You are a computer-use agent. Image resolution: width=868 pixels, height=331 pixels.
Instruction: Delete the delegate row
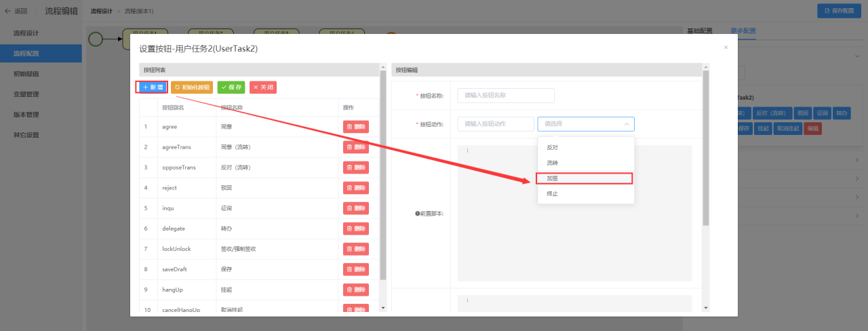(356, 229)
